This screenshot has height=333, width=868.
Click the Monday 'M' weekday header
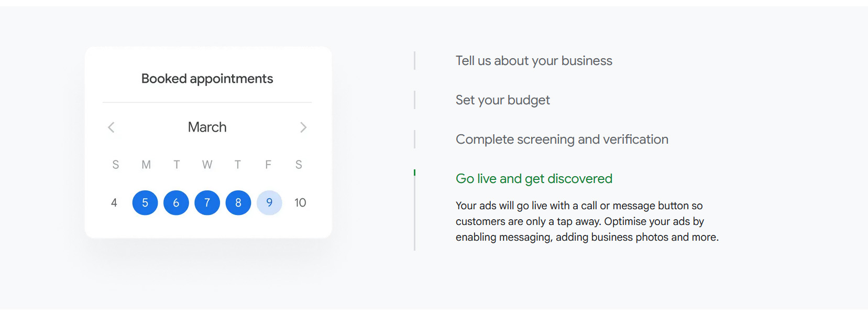tap(146, 165)
